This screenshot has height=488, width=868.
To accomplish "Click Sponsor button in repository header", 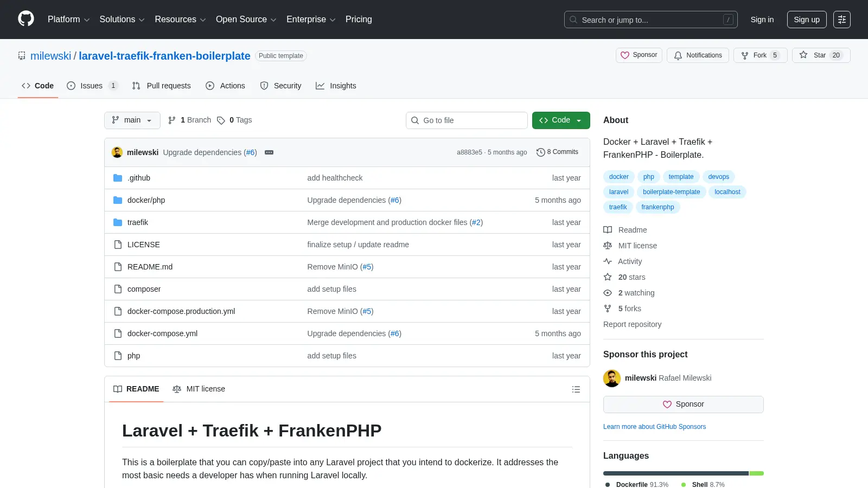I will [x=639, y=55].
